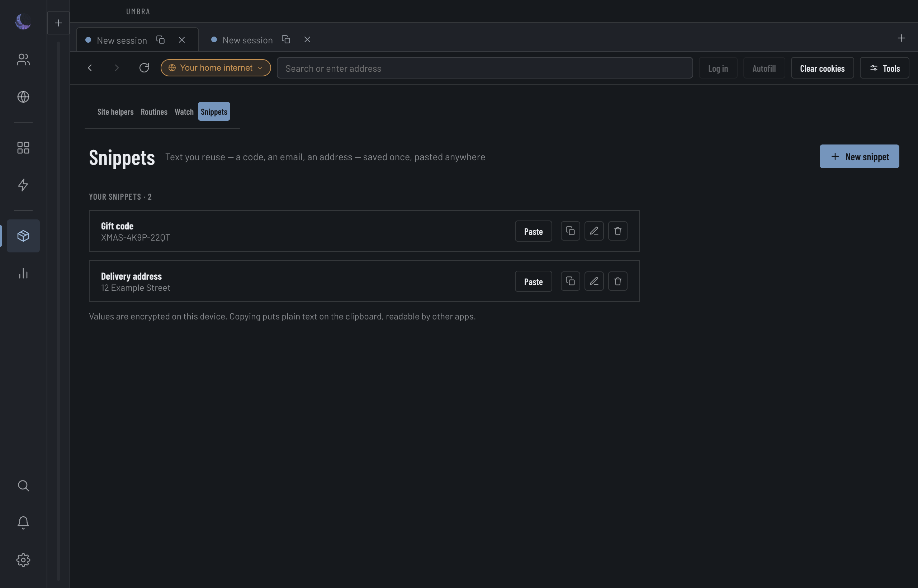Click the plus button beside the sidebar
918x588 pixels.
click(x=58, y=23)
